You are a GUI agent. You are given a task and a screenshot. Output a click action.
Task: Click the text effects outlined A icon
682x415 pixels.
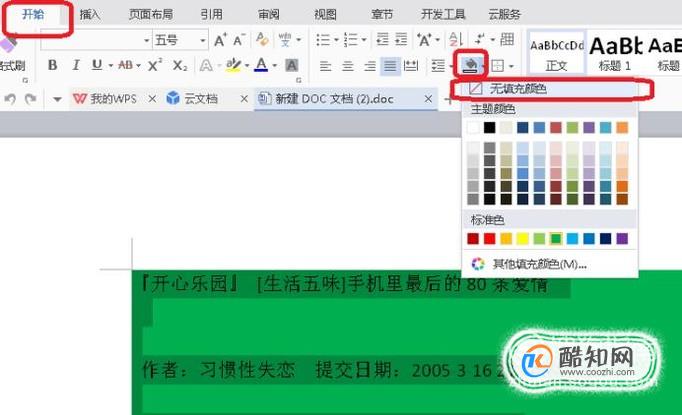click(x=206, y=66)
